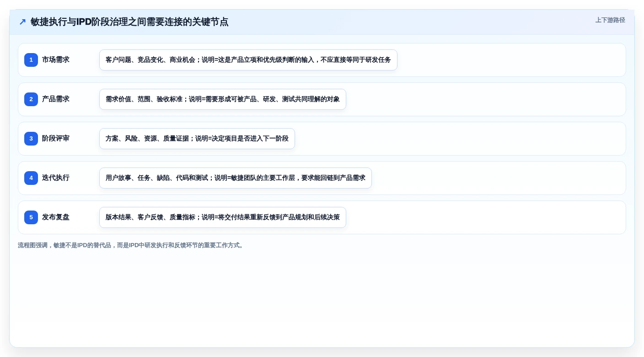Click the title 敏捷执行与IPD阶段治理之间需要连接的关键节点
The width and height of the screenshot is (644, 357).
tap(129, 22)
